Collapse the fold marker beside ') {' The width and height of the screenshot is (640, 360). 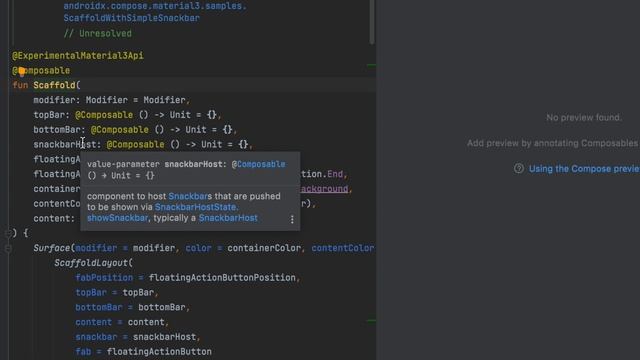click(8, 233)
